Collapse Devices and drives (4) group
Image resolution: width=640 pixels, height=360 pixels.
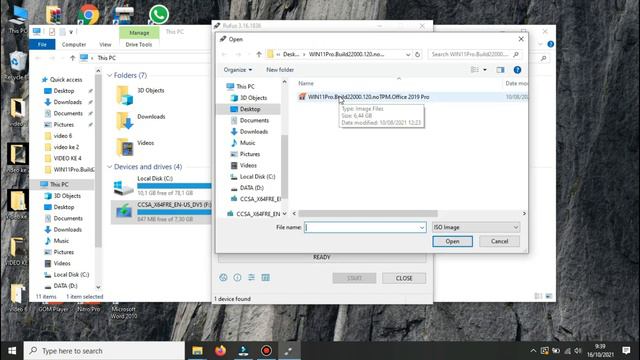tap(109, 167)
